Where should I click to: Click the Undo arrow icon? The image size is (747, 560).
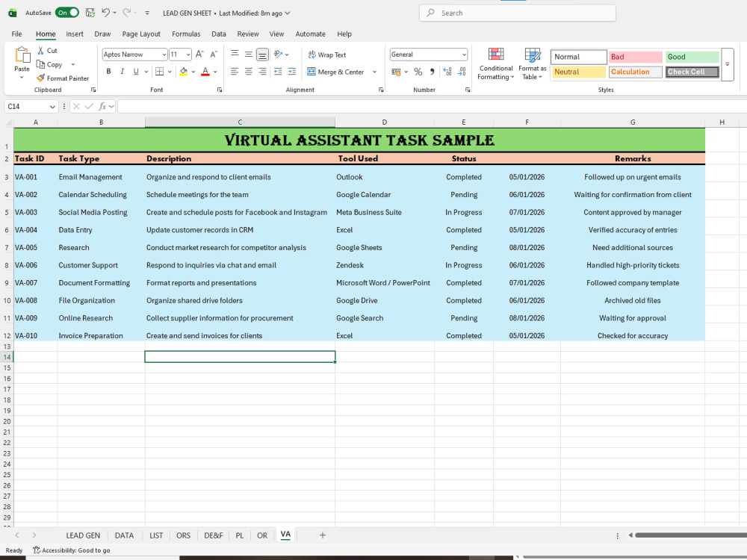point(106,13)
